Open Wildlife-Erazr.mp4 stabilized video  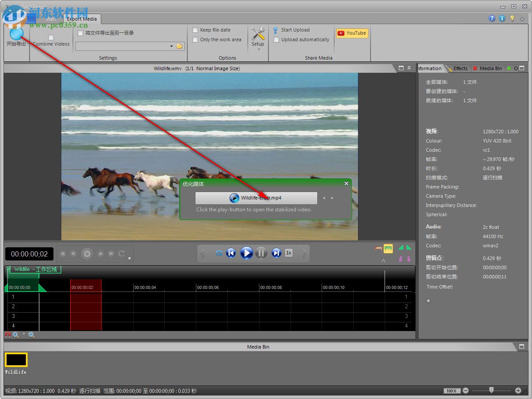[256, 198]
